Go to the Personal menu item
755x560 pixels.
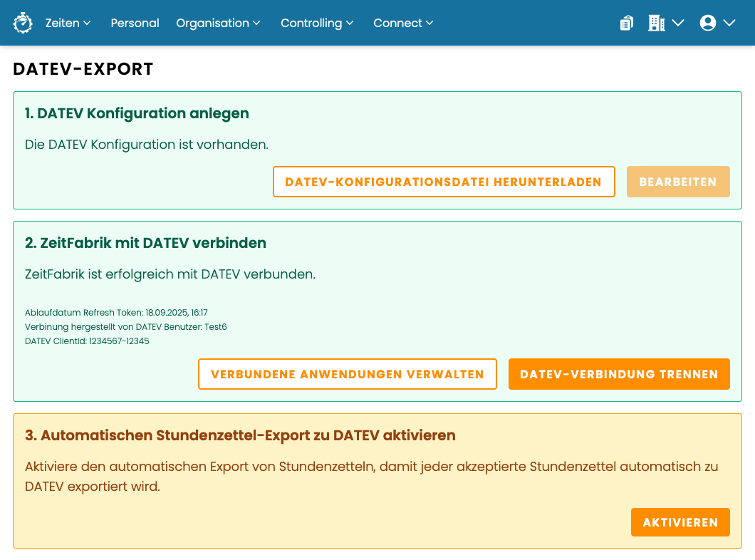[135, 23]
